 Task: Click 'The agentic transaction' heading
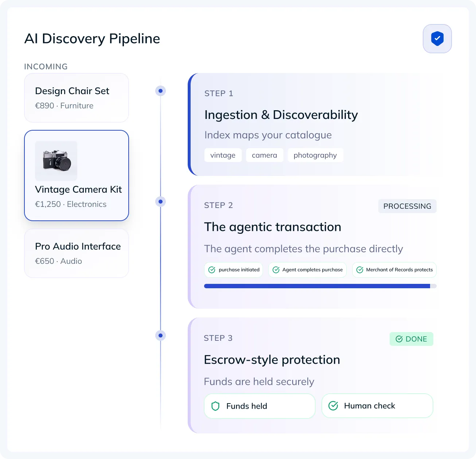pyautogui.click(x=273, y=227)
